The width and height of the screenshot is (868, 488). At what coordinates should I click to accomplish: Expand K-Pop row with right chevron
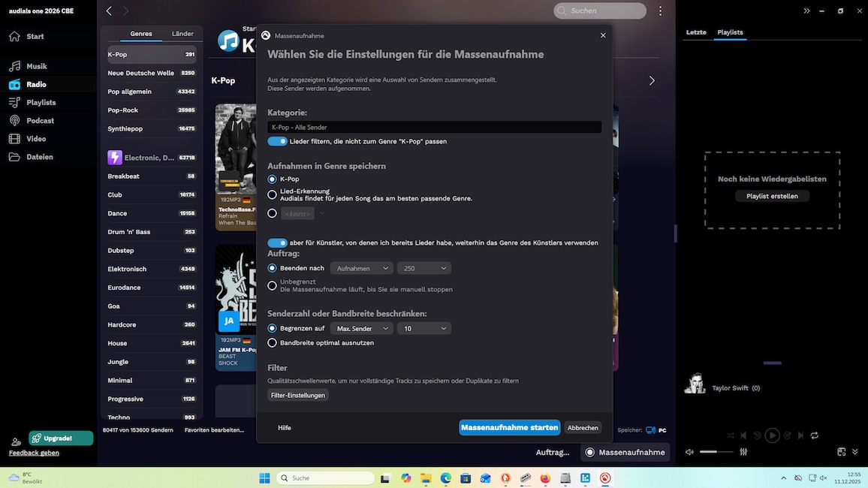click(x=652, y=81)
